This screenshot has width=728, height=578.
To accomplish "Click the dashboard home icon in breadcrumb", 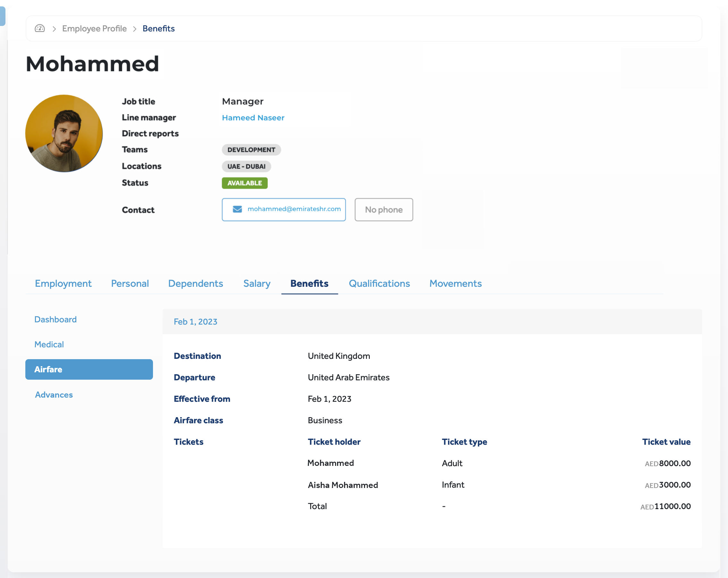I will (x=40, y=28).
